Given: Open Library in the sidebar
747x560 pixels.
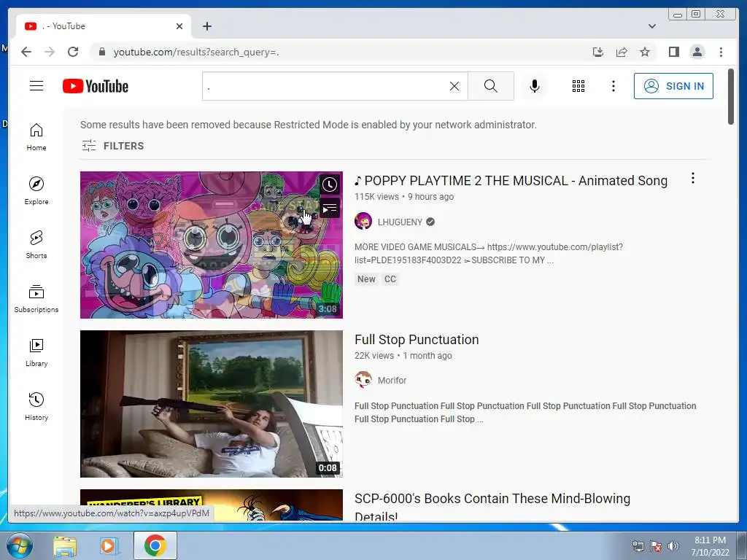Looking at the screenshot, I should pos(36,353).
